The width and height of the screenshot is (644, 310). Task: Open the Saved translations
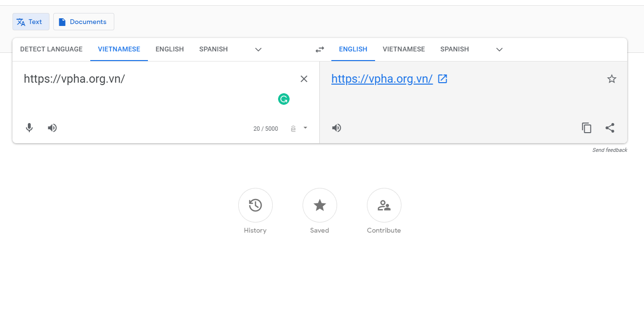coord(319,206)
